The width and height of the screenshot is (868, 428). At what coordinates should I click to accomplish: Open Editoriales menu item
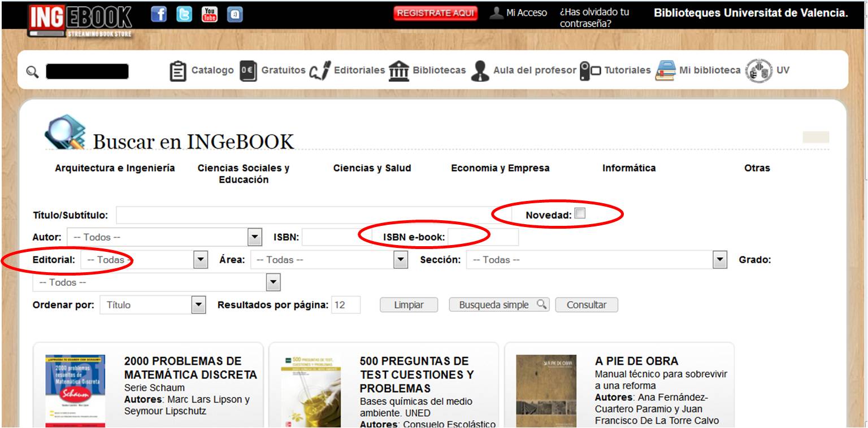(359, 71)
